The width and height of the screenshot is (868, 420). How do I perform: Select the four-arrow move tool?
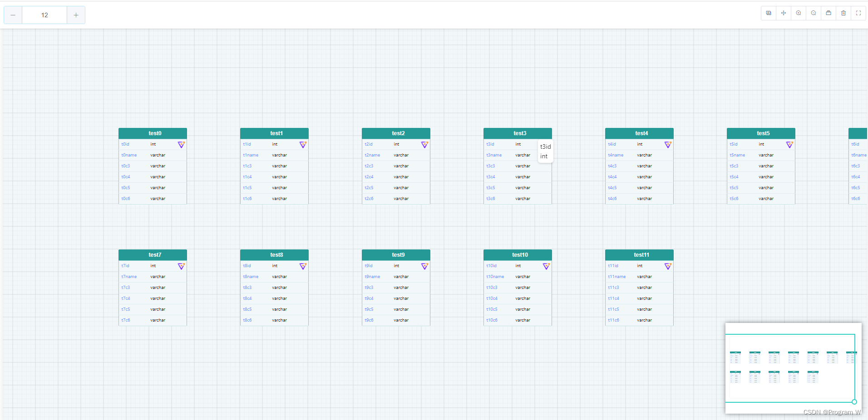click(784, 13)
